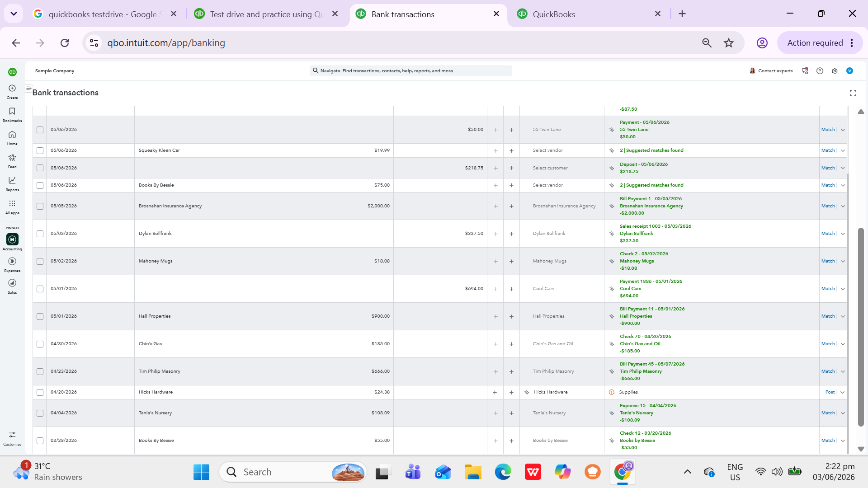This screenshot has height=488, width=868.
Task: Go to Home in the sidebar
Action: click(12, 137)
